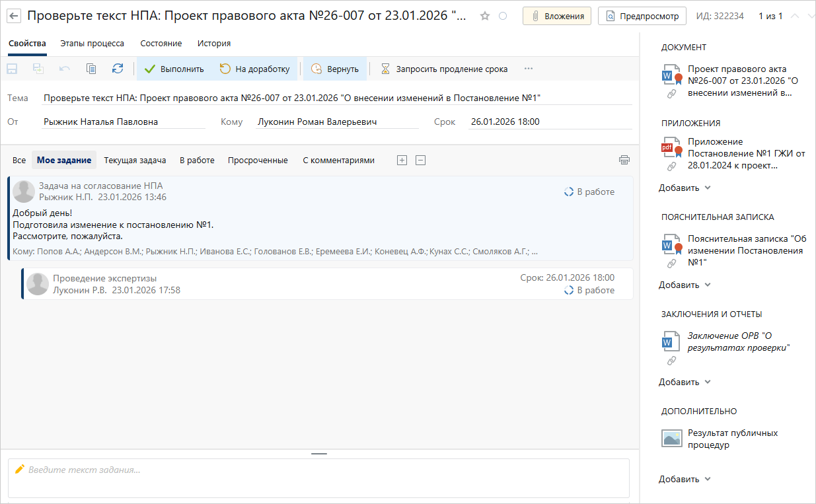The width and height of the screenshot is (816, 504).
Task: Click the На доработку button
Action: 254,69
